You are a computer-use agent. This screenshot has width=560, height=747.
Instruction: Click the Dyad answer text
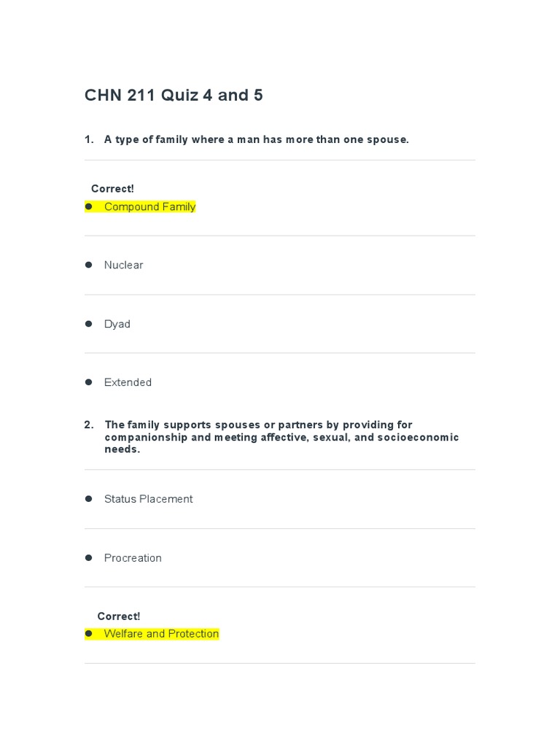(117, 324)
